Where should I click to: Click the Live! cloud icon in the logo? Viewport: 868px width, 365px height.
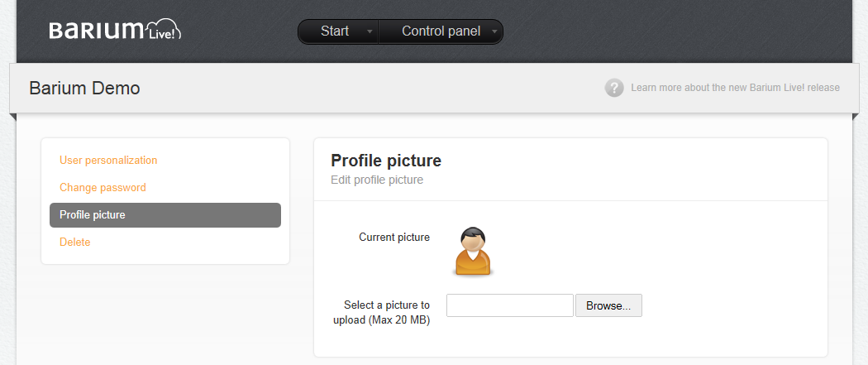[x=163, y=31]
